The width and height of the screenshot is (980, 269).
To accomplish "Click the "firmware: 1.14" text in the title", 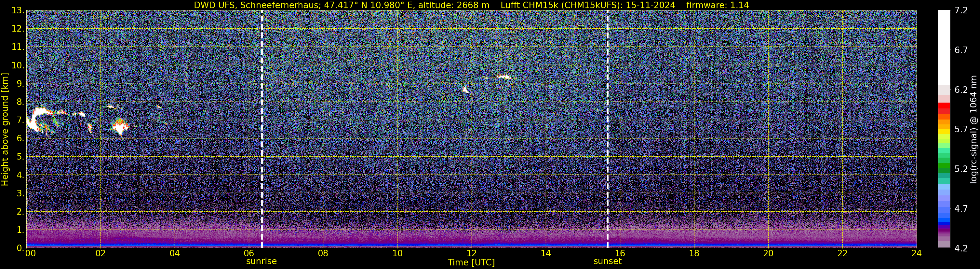I will [718, 5].
